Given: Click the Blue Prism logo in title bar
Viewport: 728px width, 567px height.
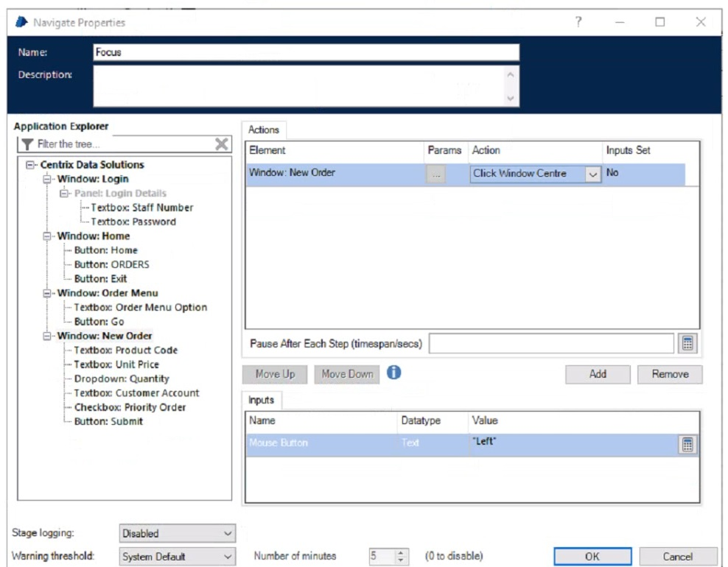Looking at the screenshot, I should click(21, 22).
